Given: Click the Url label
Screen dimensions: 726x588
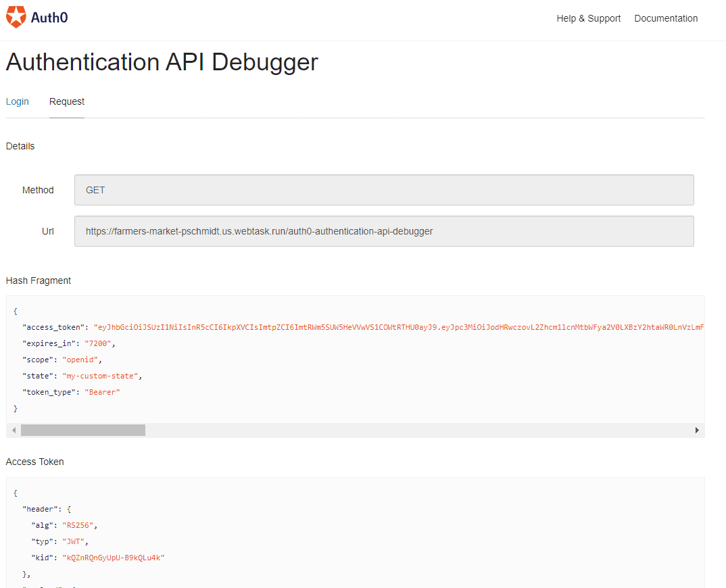Looking at the screenshot, I should [48, 232].
